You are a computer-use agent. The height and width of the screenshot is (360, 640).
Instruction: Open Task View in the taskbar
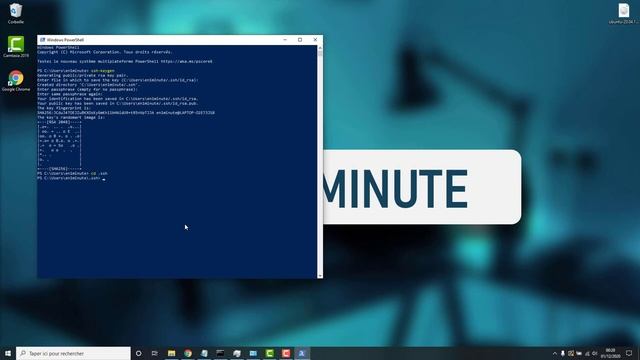pyautogui.click(x=155, y=353)
